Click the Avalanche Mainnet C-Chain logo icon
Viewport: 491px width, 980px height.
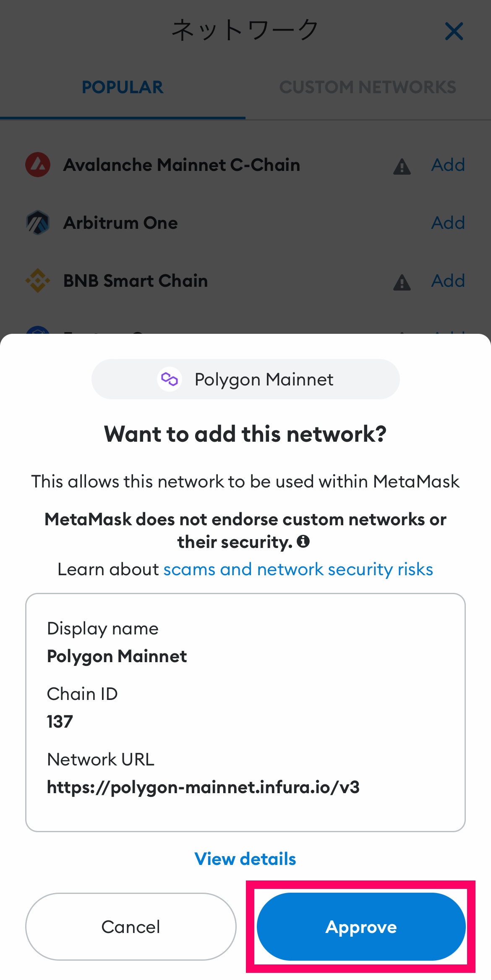tap(38, 165)
